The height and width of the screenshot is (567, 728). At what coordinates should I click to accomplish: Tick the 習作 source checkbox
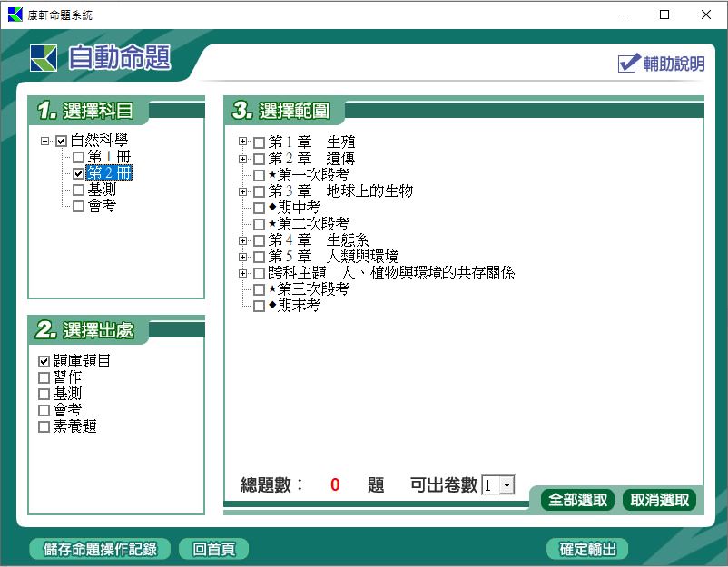(x=44, y=377)
